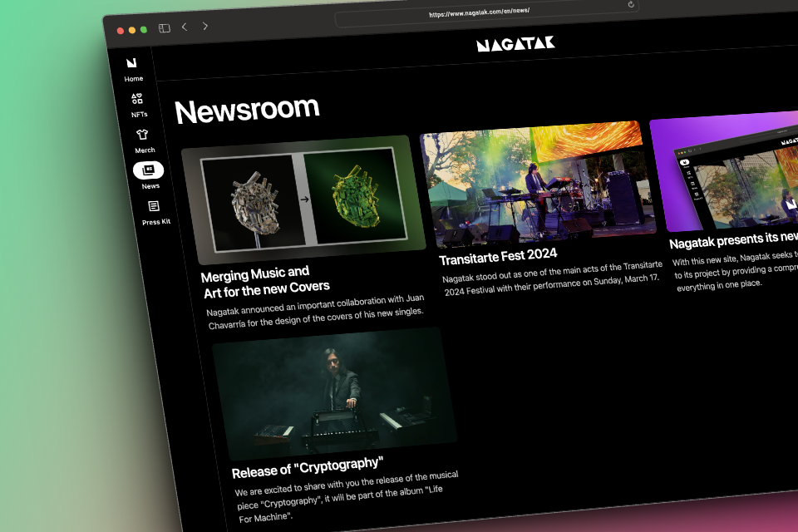
Task: Go back with the browser back arrow
Action: pos(185,27)
